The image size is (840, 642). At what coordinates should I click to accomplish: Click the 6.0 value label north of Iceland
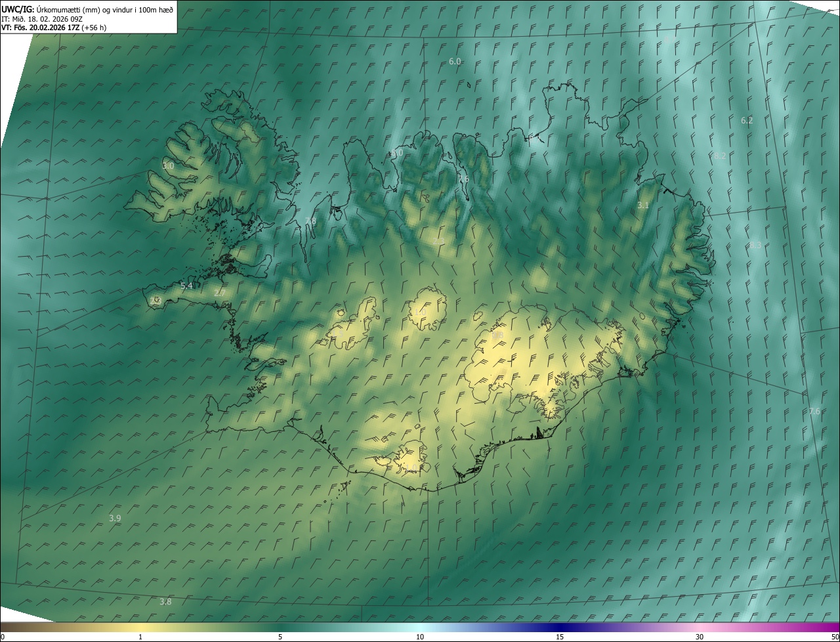click(x=455, y=61)
